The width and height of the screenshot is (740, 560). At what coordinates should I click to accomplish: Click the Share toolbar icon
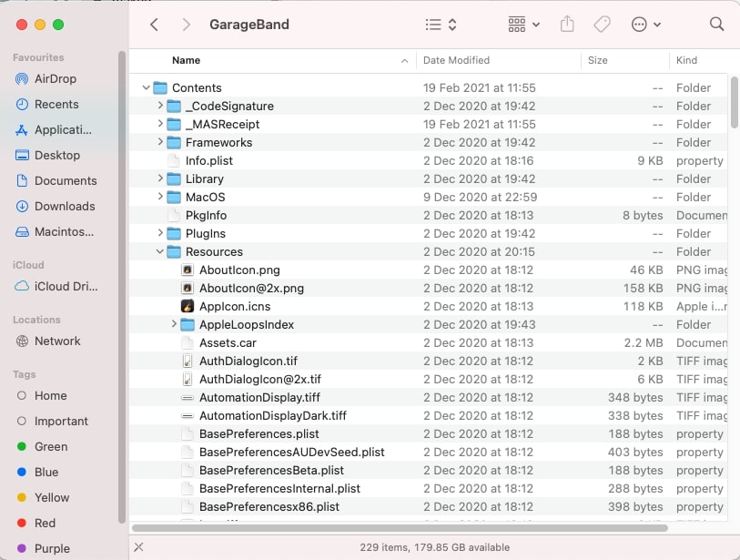point(567,24)
